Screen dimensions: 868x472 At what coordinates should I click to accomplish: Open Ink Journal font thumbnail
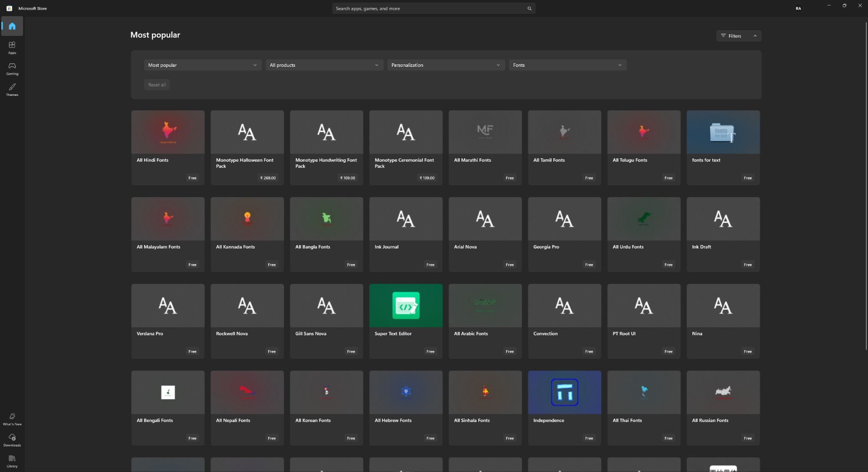406,219
